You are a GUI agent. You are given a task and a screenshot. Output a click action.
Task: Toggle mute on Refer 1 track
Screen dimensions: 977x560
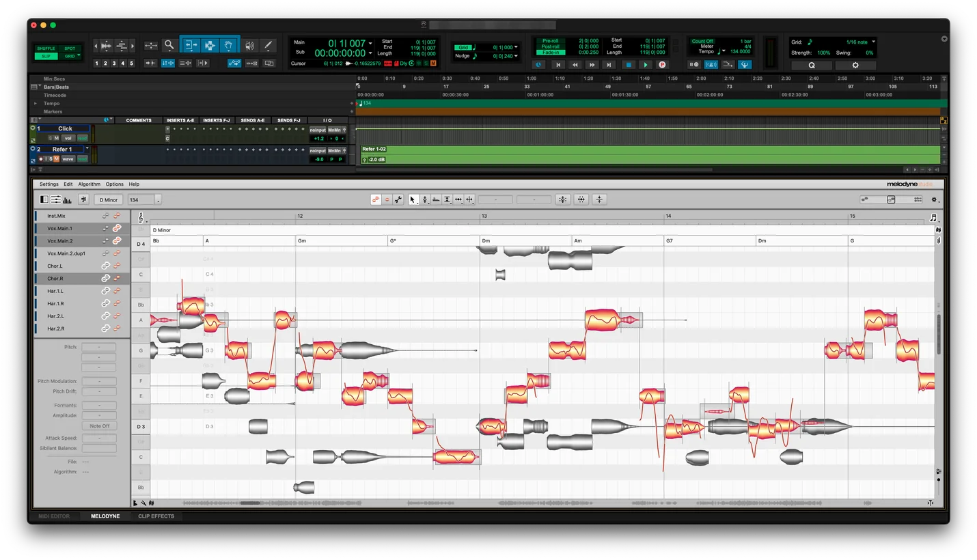pos(57,159)
